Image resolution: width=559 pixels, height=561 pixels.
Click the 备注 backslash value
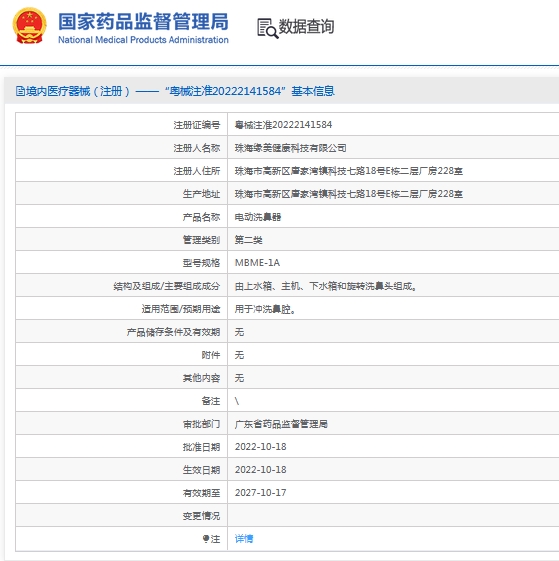tap(237, 401)
